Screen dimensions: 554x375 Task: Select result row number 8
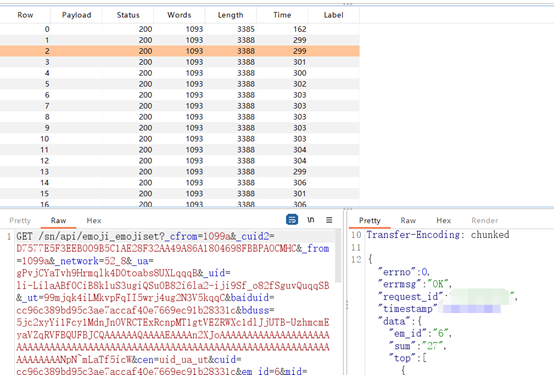(180, 117)
